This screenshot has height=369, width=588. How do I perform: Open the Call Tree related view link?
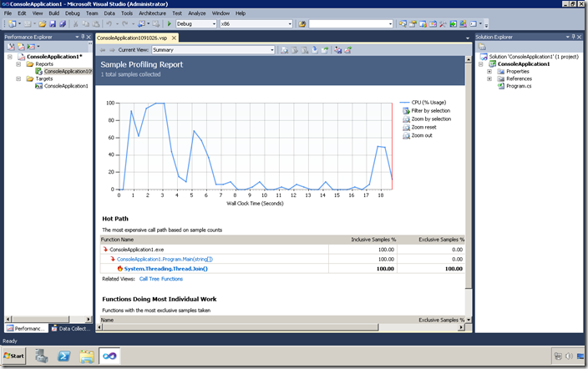[x=150, y=279]
